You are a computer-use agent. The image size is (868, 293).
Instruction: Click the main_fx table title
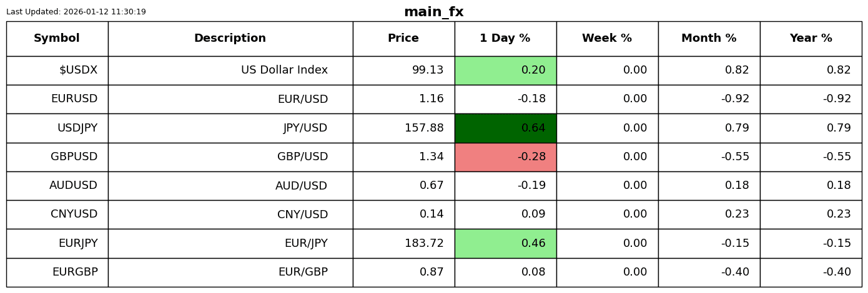(x=433, y=12)
